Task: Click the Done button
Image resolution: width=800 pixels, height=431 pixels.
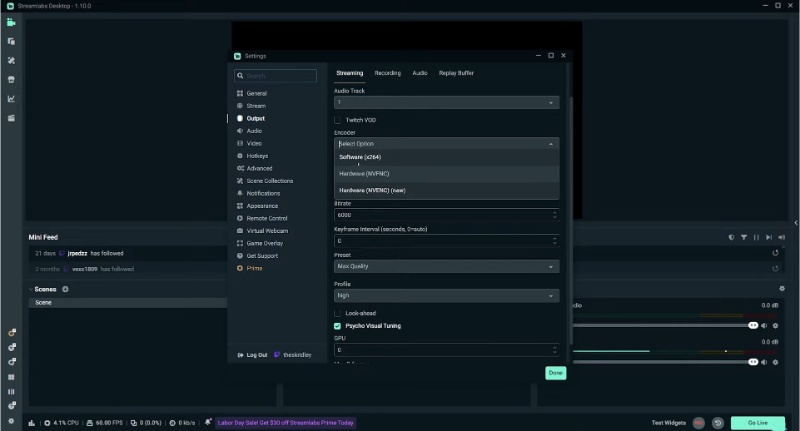Action: pyautogui.click(x=556, y=373)
